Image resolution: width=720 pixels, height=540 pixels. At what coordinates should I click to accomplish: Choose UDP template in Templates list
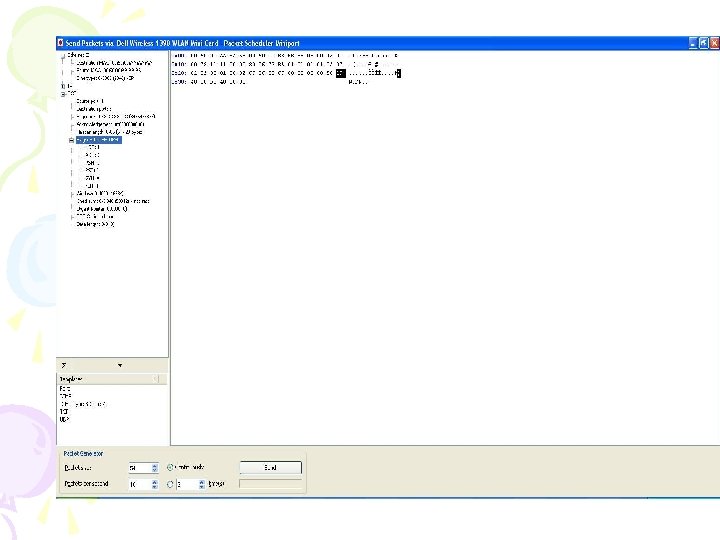[x=64, y=419]
